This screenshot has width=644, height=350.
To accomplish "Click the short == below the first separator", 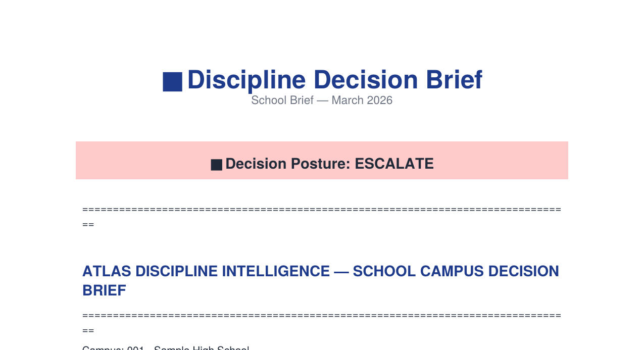I will [x=88, y=224].
